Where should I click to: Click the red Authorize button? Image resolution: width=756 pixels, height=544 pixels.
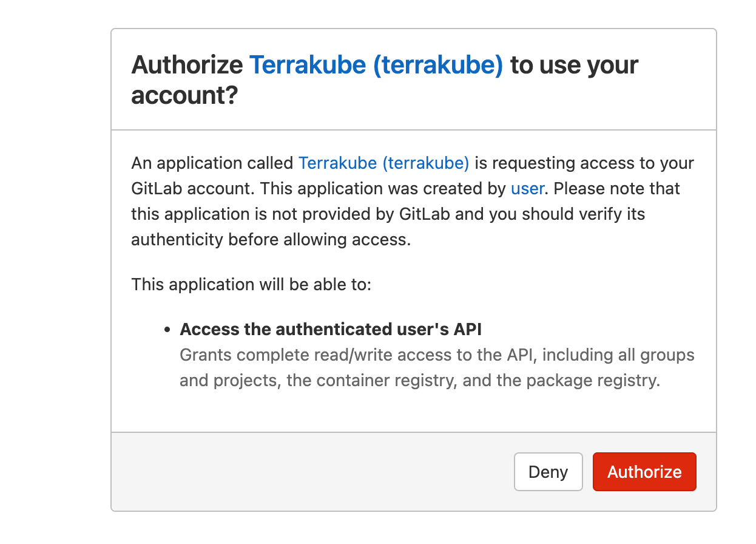point(644,472)
